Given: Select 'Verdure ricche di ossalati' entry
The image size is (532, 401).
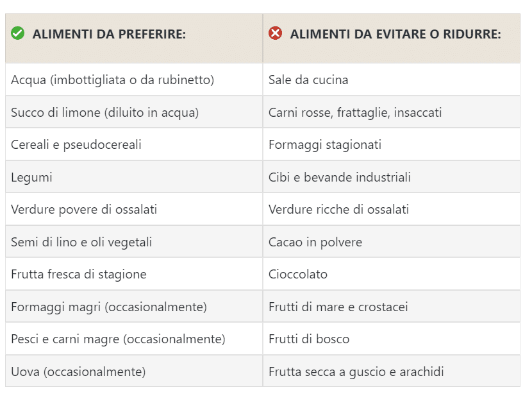Looking at the screenshot, I should tap(338, 210).
